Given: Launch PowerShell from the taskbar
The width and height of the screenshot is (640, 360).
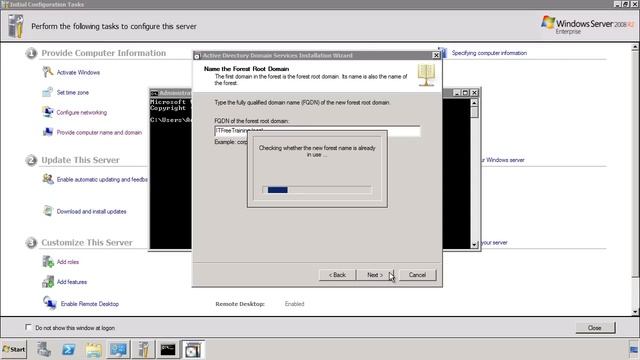Looking at the screenshot, I should [68, 349].
